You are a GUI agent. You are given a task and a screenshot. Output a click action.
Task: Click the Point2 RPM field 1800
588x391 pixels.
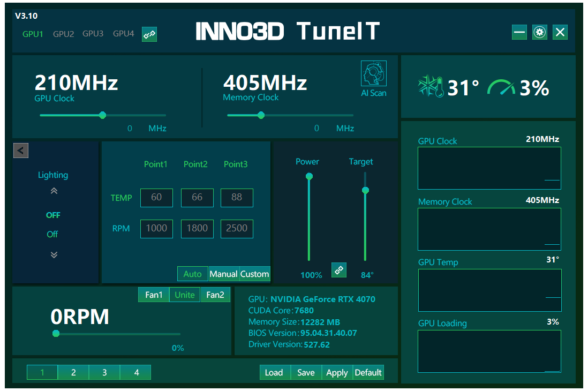197,229
